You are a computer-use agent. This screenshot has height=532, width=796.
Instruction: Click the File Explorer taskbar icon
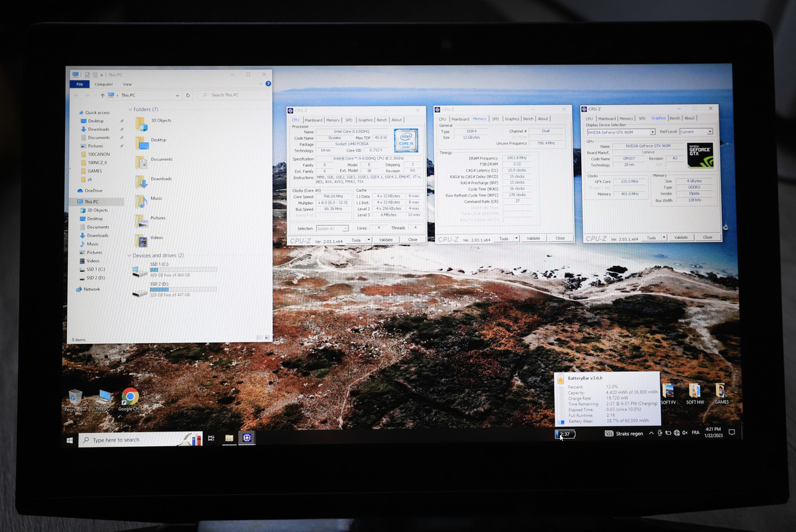click(x=229, y=438)
